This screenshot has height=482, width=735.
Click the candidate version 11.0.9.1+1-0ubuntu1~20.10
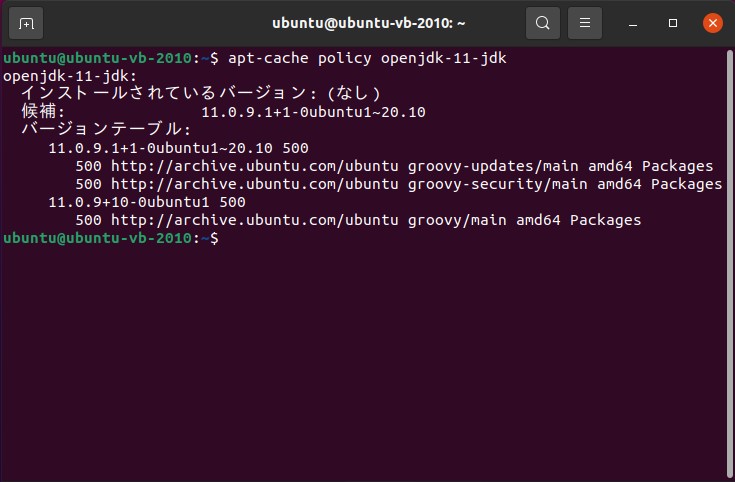(313, 112)
